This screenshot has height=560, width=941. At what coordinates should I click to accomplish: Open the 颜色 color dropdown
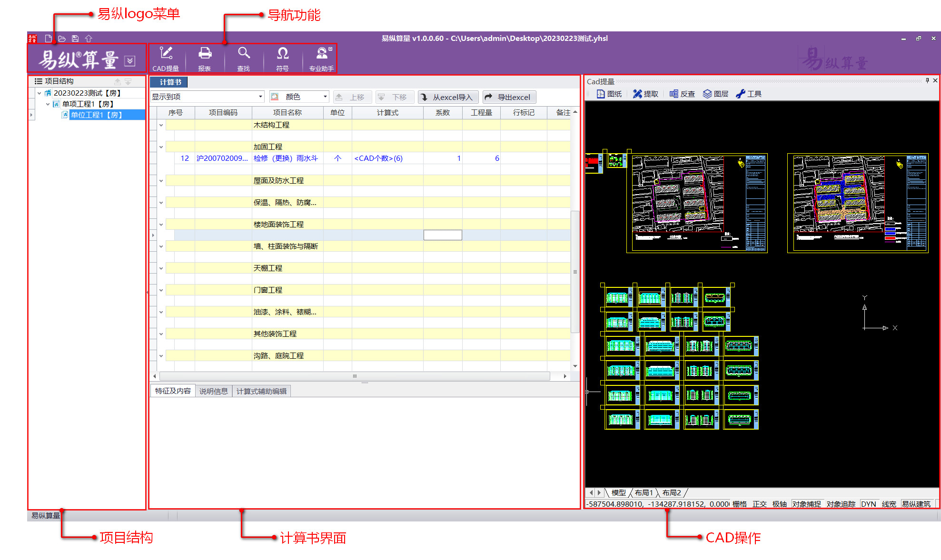coord(325,97)
